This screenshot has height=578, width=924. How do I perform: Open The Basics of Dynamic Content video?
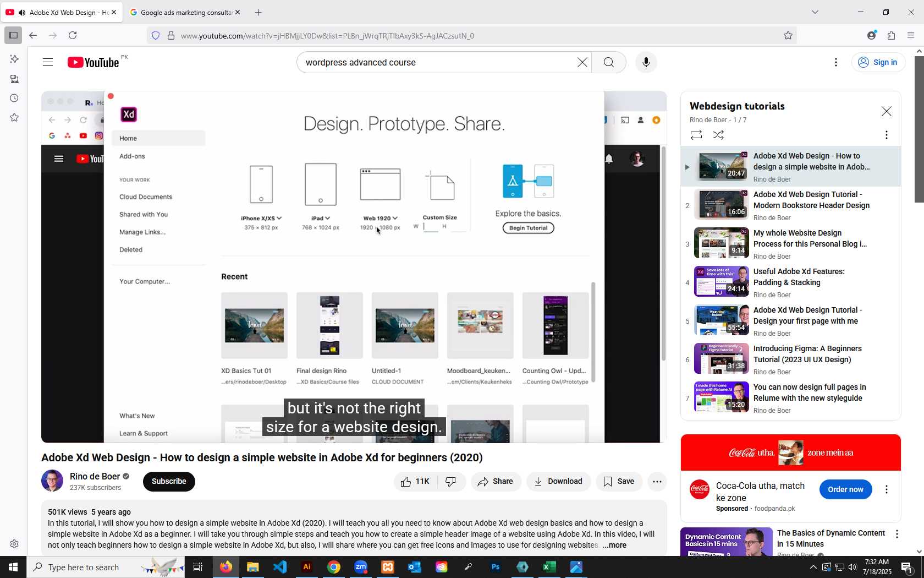831,538
